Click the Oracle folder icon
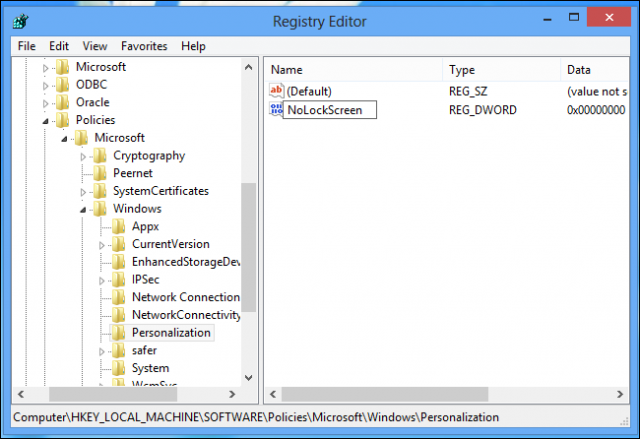Viewport: 640px width, 439px height. point(63,102)
